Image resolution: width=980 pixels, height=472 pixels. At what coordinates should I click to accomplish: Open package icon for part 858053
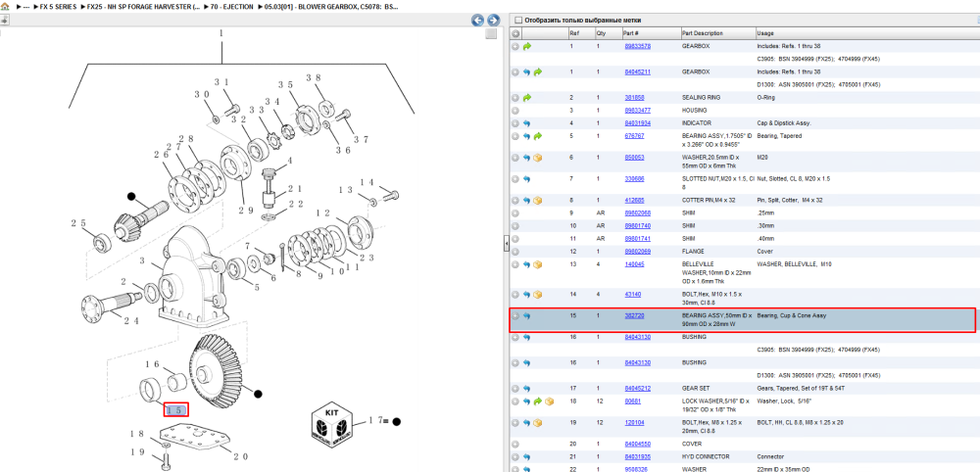tap(537, 158)
